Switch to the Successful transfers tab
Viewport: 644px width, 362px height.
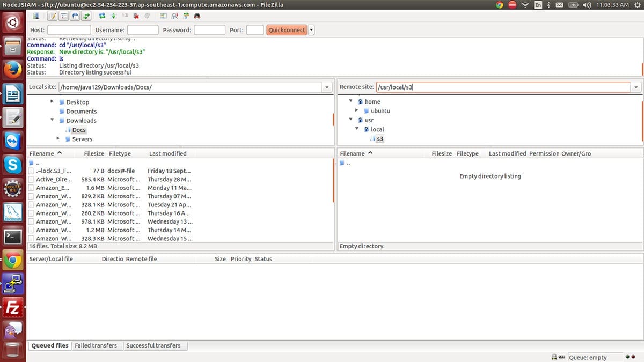click(153, 346)
